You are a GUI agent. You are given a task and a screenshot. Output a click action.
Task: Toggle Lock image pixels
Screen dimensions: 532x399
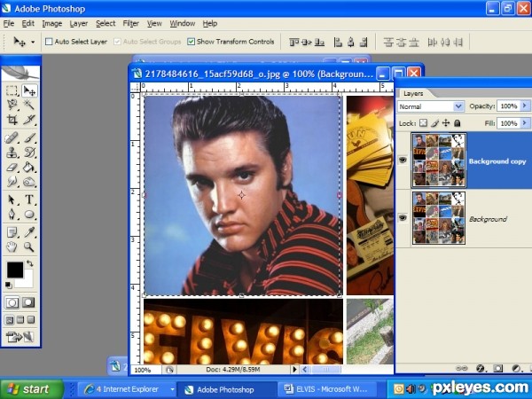coord(434,123)
